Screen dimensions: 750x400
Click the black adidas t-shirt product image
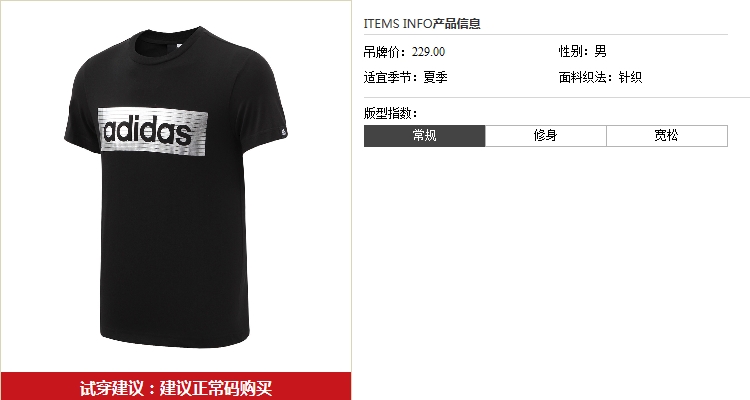176,187
